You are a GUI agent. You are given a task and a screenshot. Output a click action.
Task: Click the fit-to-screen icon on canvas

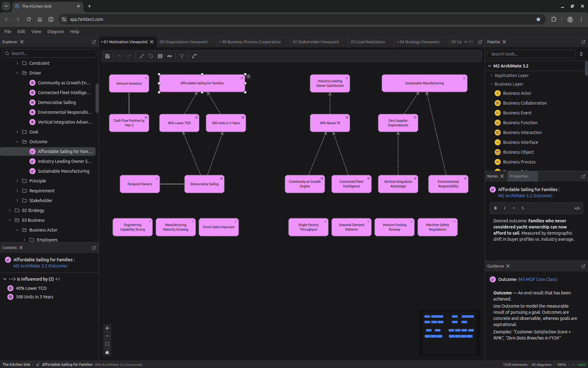(107, 344)
